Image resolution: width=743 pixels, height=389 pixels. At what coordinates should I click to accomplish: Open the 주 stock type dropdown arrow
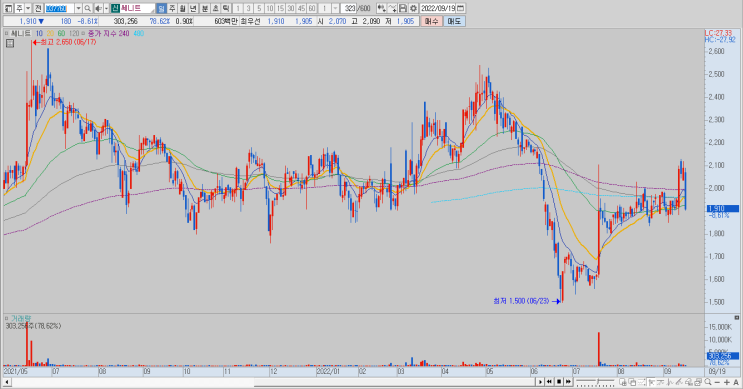pyautogui.click(x=28, y=9)
